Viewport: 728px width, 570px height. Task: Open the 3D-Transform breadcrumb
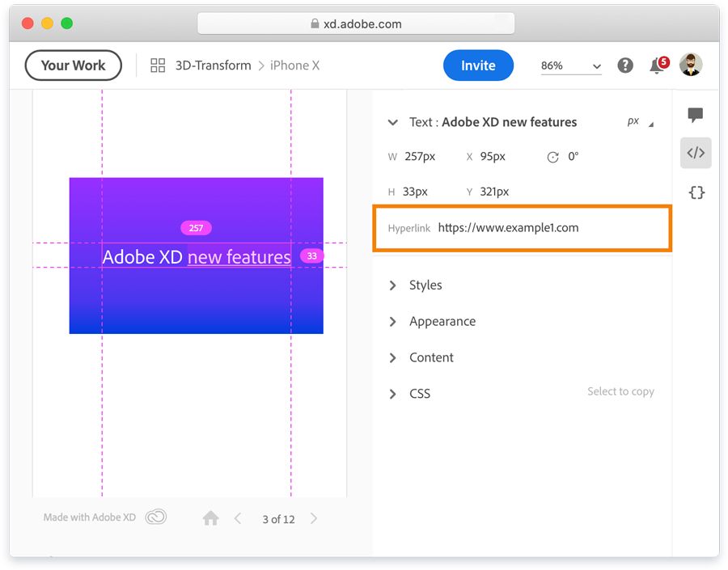coord(213,65)
